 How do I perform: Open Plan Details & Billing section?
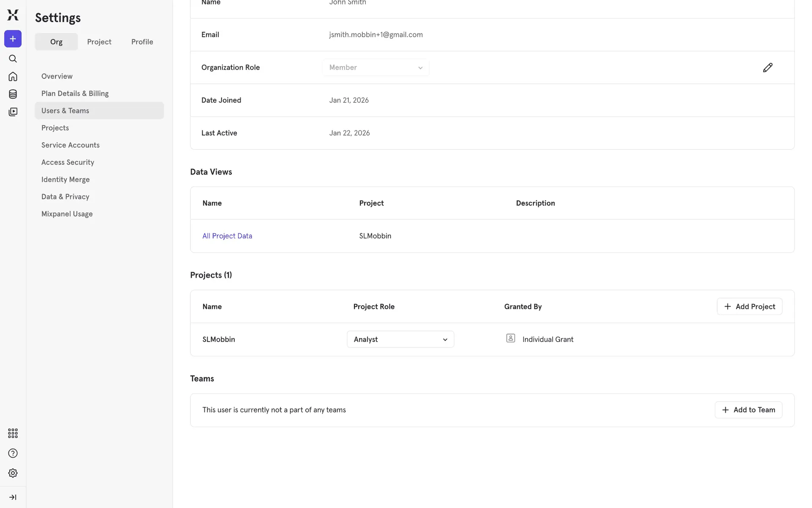tap(75, 94)
